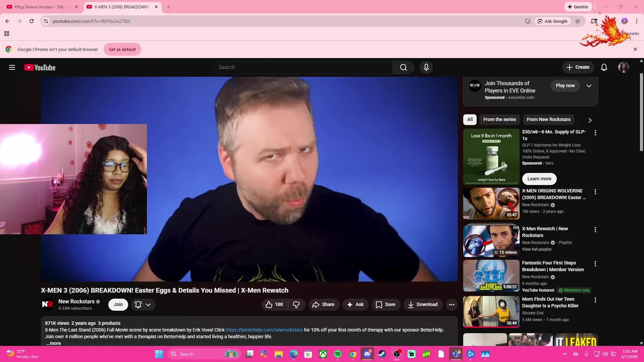Click the YouTube search magnifier button
This screenshot has height=362, width=644.
[x=404, y=67]
